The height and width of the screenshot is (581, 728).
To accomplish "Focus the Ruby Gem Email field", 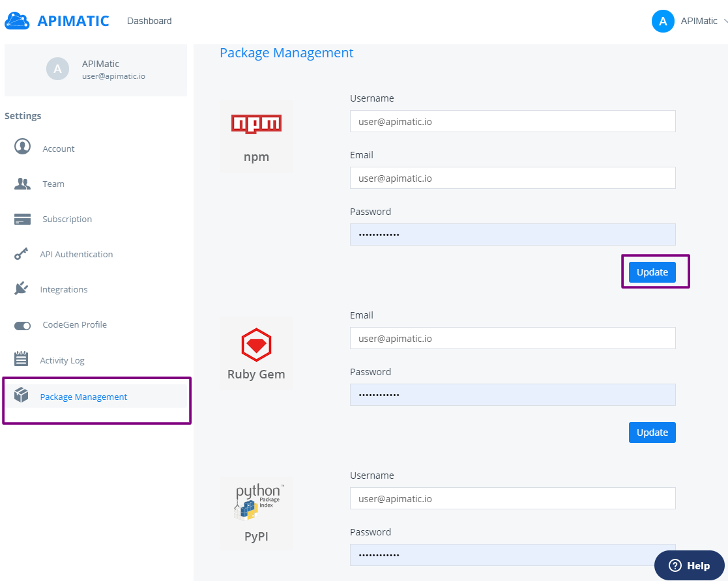I will click(512, 338).
